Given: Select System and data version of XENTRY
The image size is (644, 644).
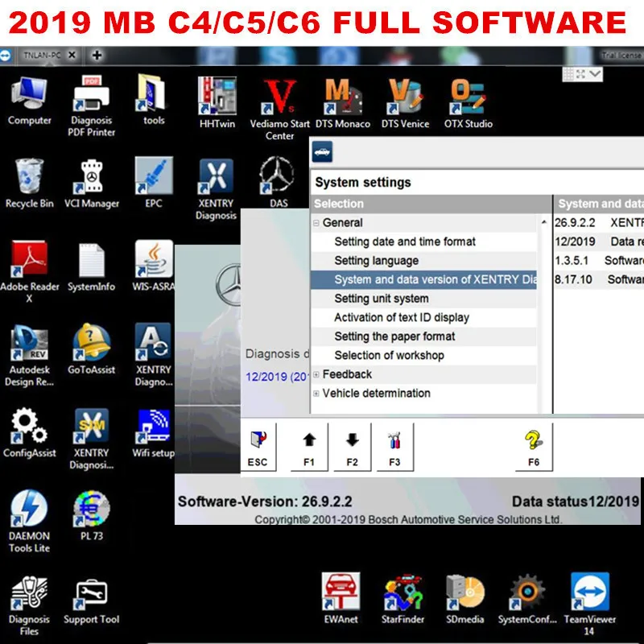Looking at the screenshot, I should (424, 279).
